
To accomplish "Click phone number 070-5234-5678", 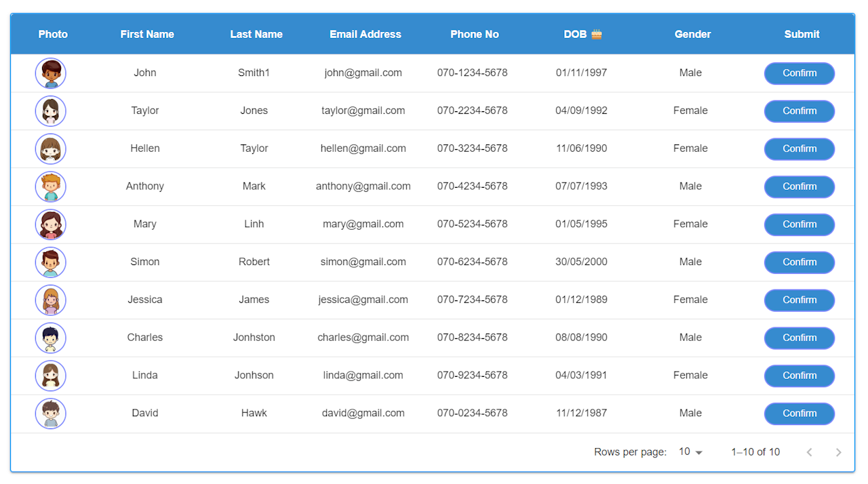I will (473, 224).
